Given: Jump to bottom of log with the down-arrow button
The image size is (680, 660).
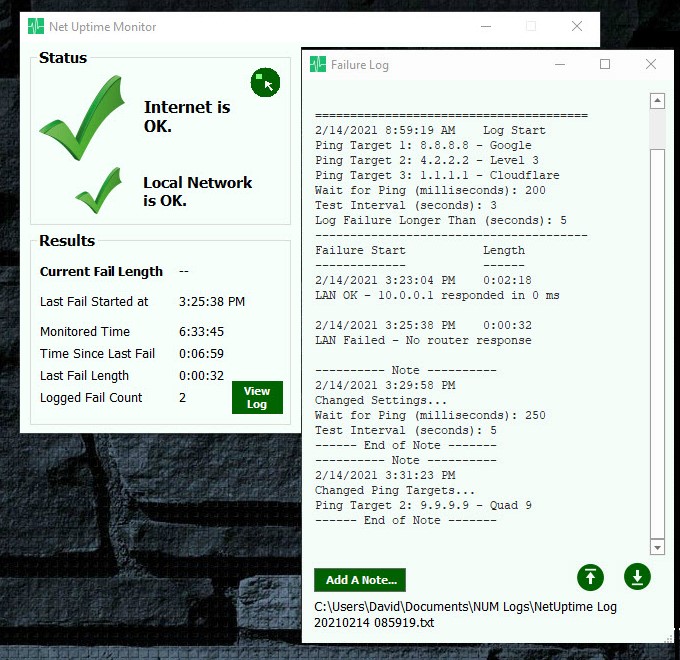Looking at the screenshot, I should [637, 577].
